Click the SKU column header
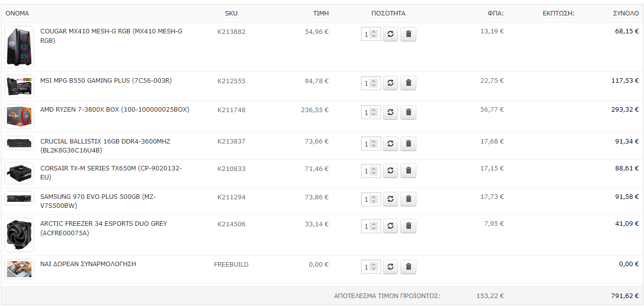Image resolution: width=644 pixels, height=306 pixels. coord(231,13)
